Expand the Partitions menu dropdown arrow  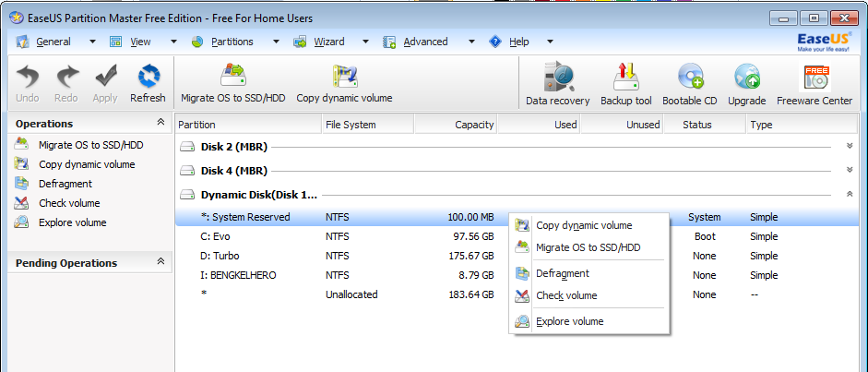pyautogui.click(x=276, y=42)
